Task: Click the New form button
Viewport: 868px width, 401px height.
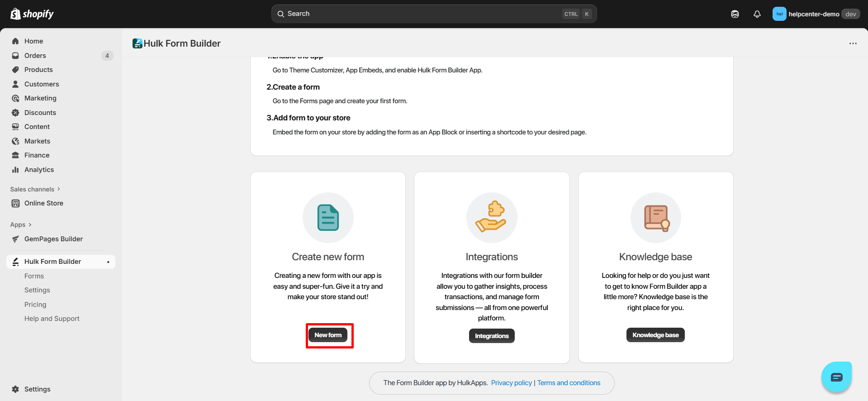Action: (328, 335)
